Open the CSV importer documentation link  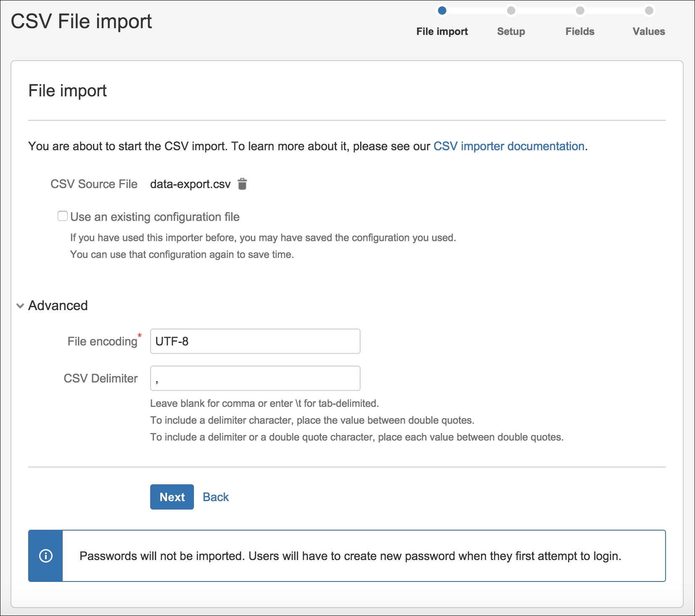tap(509, 146)
